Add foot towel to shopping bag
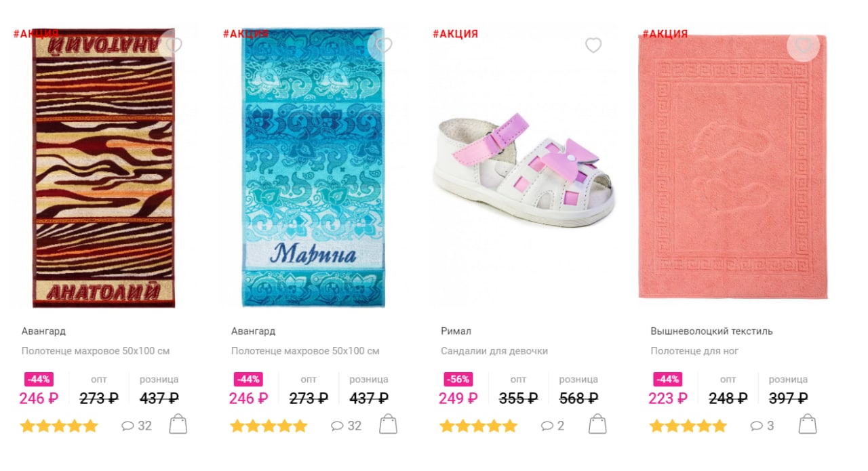Image resolution: width=868 pixels, height=471 pixels. 808,424
